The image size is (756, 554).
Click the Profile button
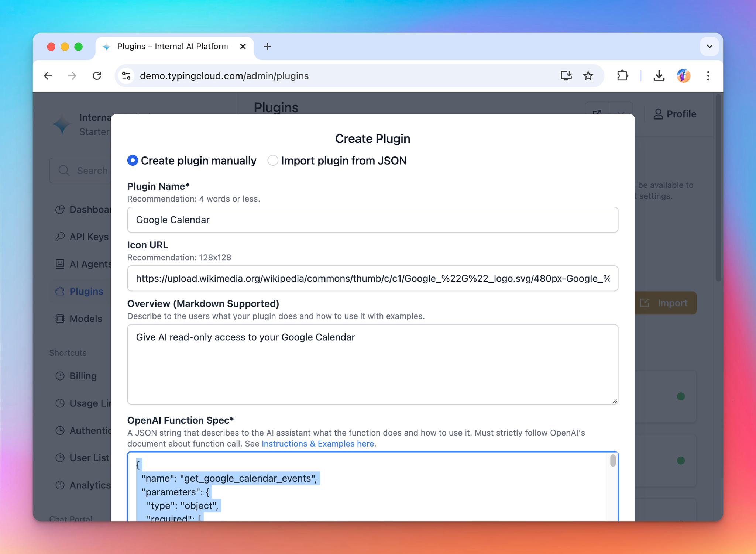coord(674,114)
